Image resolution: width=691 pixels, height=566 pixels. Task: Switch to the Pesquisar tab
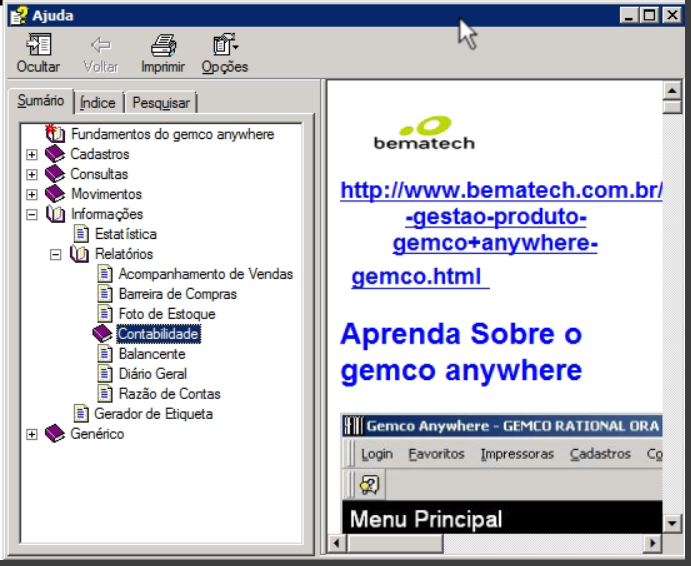[x=161, y=103]
